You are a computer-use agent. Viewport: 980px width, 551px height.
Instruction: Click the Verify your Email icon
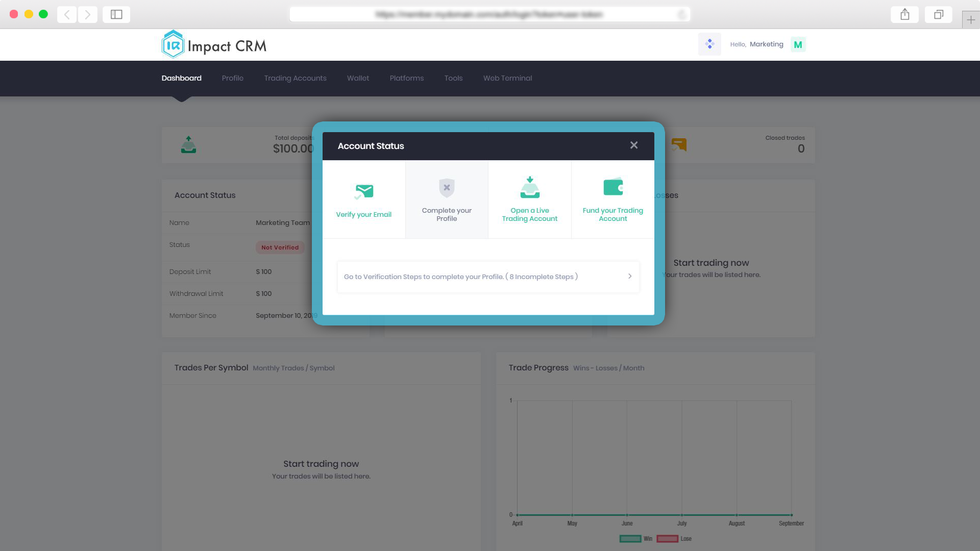pyautogui.click(x=363, y=190)
